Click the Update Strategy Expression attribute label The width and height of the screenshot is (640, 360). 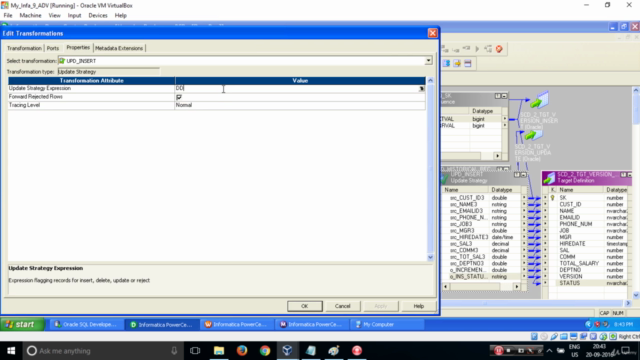click(40, 89)
